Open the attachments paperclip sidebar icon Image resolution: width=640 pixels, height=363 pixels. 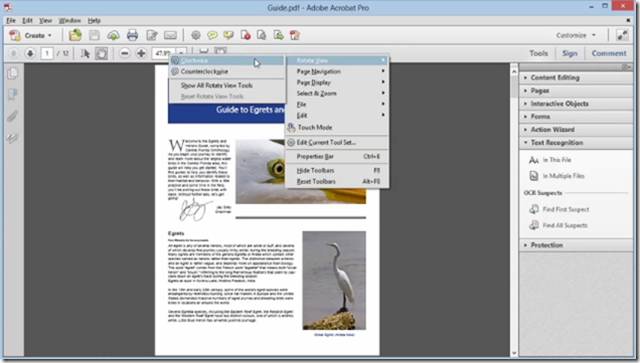click(x=13, y=117)
